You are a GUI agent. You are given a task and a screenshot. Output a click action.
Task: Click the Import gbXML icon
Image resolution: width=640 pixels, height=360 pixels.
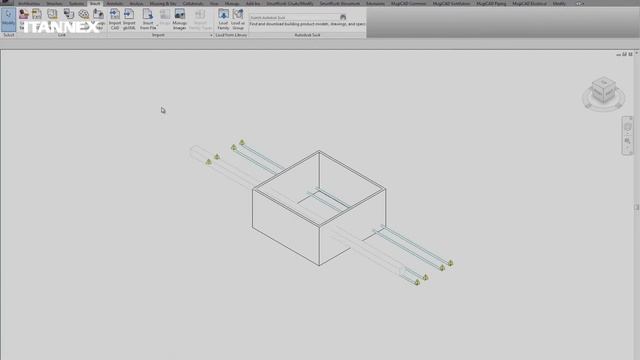coord(129,19)
